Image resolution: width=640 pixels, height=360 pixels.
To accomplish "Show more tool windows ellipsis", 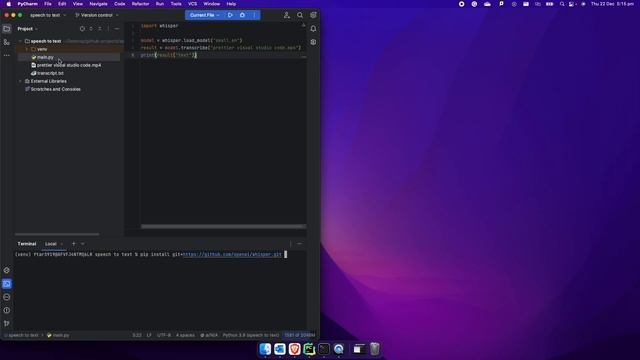I will click(x=7, y=55).
